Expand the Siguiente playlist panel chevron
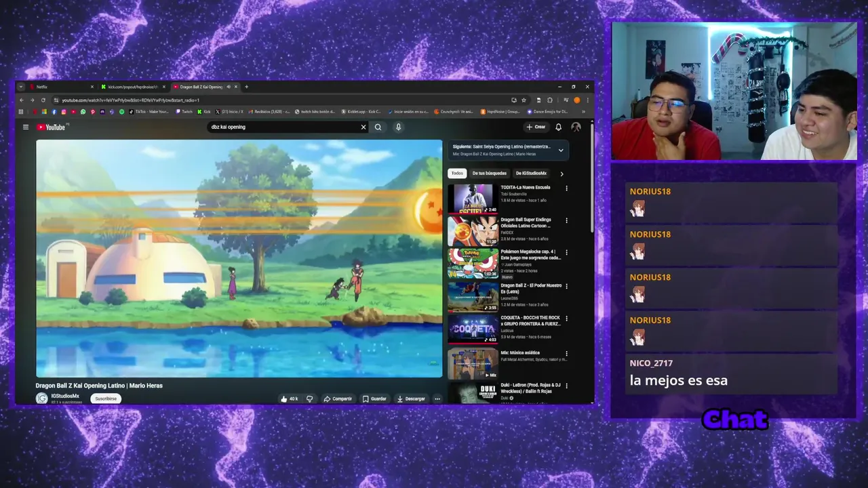The image size is (868, 488). click(561, 150)
